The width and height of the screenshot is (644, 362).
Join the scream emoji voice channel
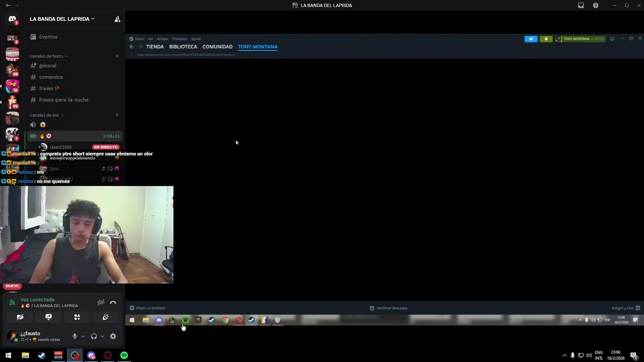pos(74,125)
